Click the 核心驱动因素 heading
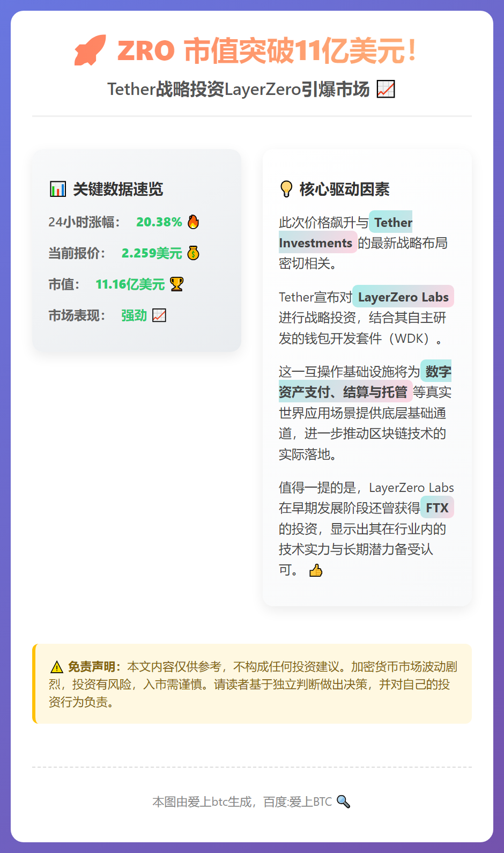Screen dimensions: 504x853 coord(344,189)
